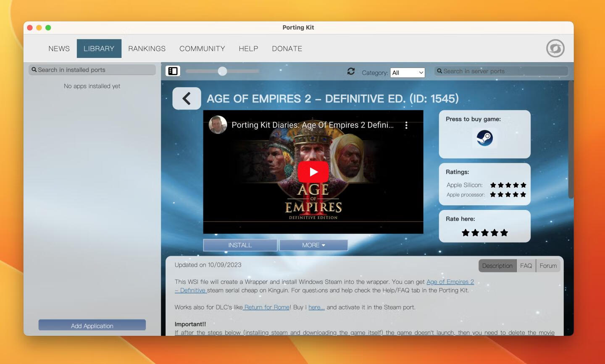Click the Apple Silicon rating stars
This screenshot has height=364, width=605.
pos(508,185)
